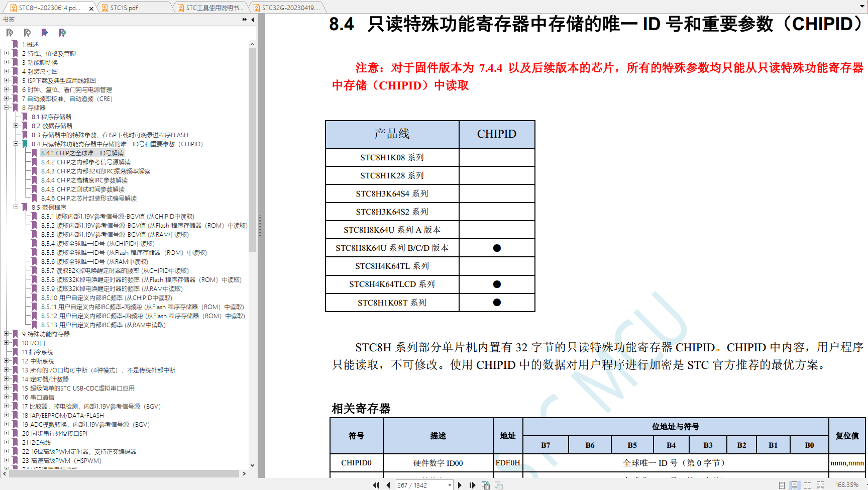Open the bookmark options green dropdown icon
This screenshot has height=490, width=868.
tap(62, 33)
